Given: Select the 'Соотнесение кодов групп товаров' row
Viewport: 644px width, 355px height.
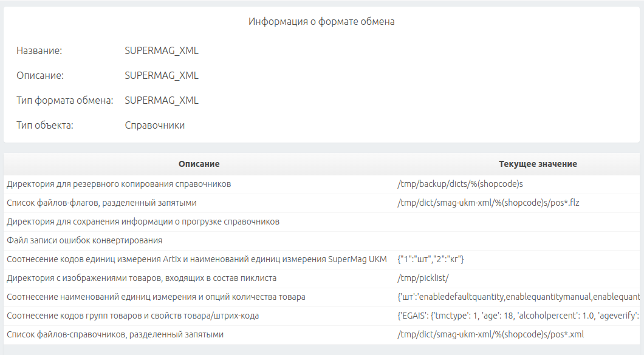Looking at the screenshot, I should 321,316.
